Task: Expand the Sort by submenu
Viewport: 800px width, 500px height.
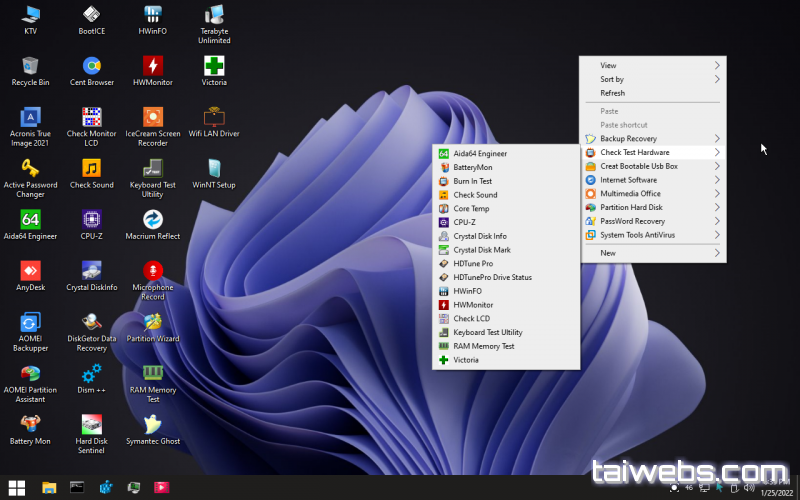Action: 651,79
